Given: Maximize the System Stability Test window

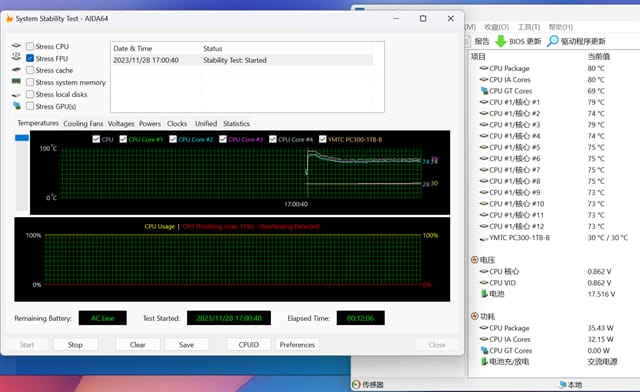Looking at the screenshot, I should 423,18.
